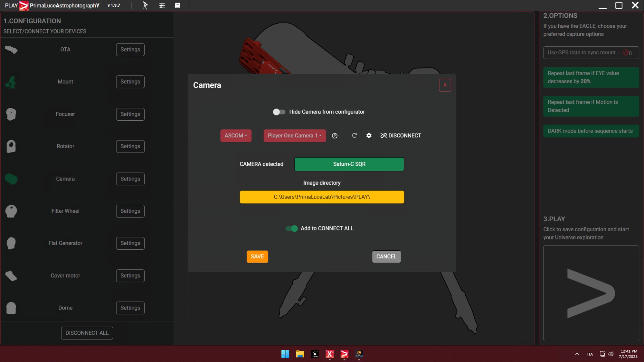
Task: Toggle Repeat last frame if EYE decreases
Action: point(591,78)
